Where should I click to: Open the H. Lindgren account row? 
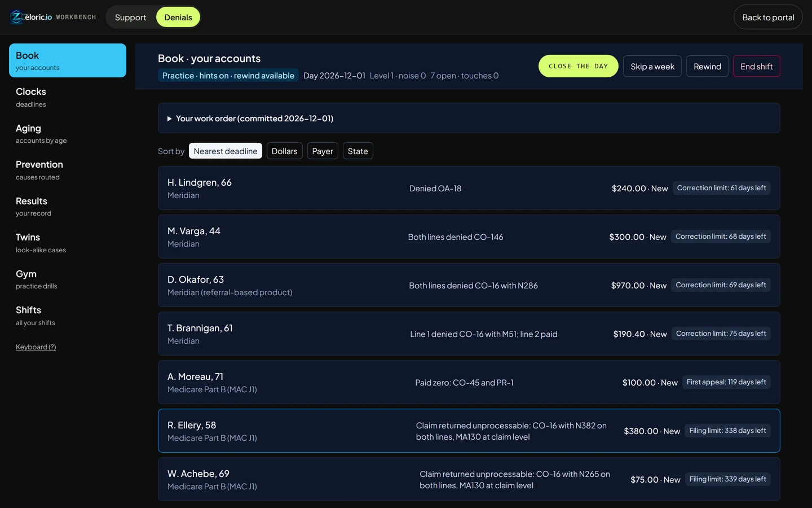point(469,188)
